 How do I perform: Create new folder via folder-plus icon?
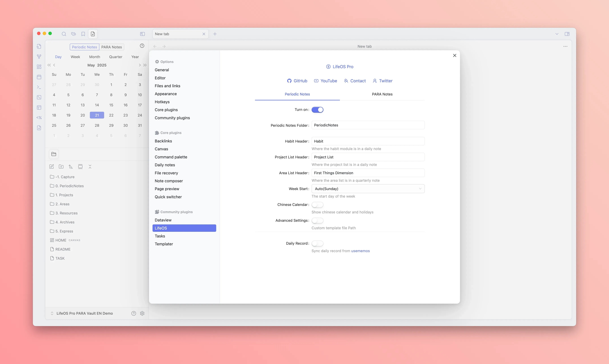(x=61, y=167)
